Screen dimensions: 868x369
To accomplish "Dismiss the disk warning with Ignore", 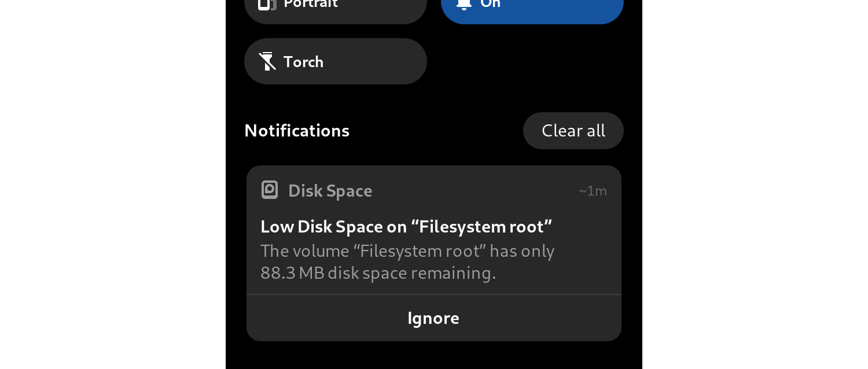I will click(x=433, y=318).
